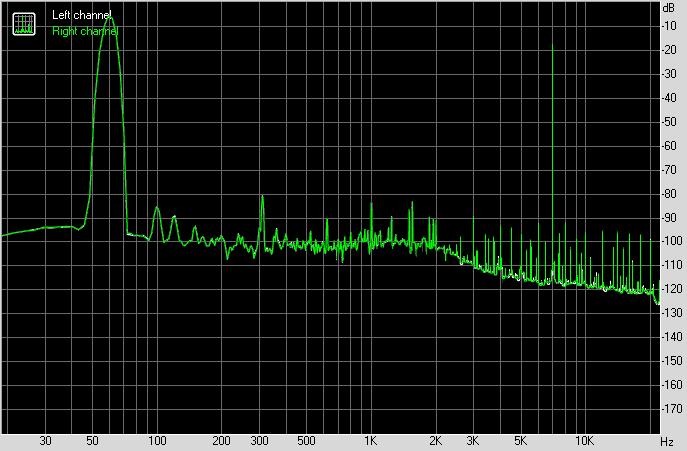
Task: Click the '1K' frequency axis label
Action: (371, 440)
